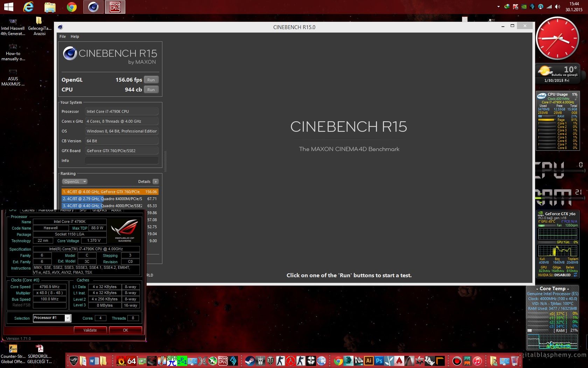Image resolution: width=588 pixels, height=368 pixels.
Task: Launch Adobe Photoshop from the bottom dock
Action: coord(379,361)
